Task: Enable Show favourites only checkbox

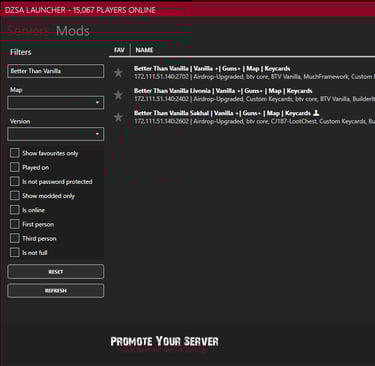Action: [14, 153]
